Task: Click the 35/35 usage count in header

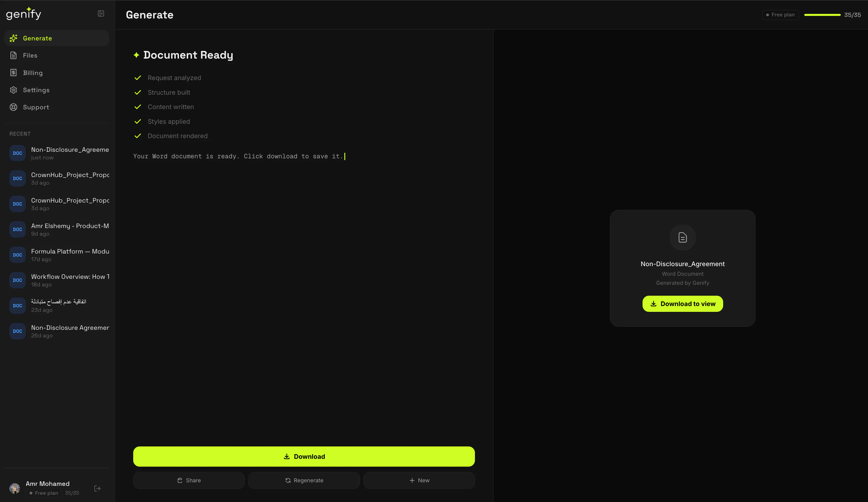Action: (852, 15)
